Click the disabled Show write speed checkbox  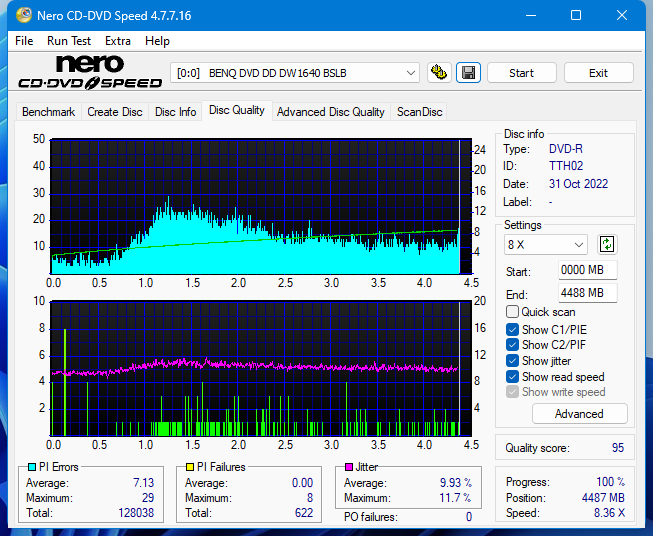(512, 392)
